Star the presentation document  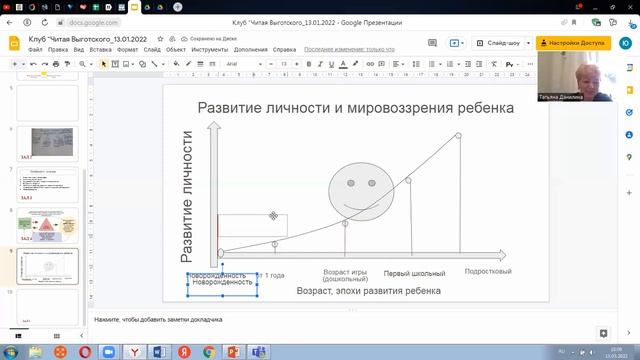point(160,39)
